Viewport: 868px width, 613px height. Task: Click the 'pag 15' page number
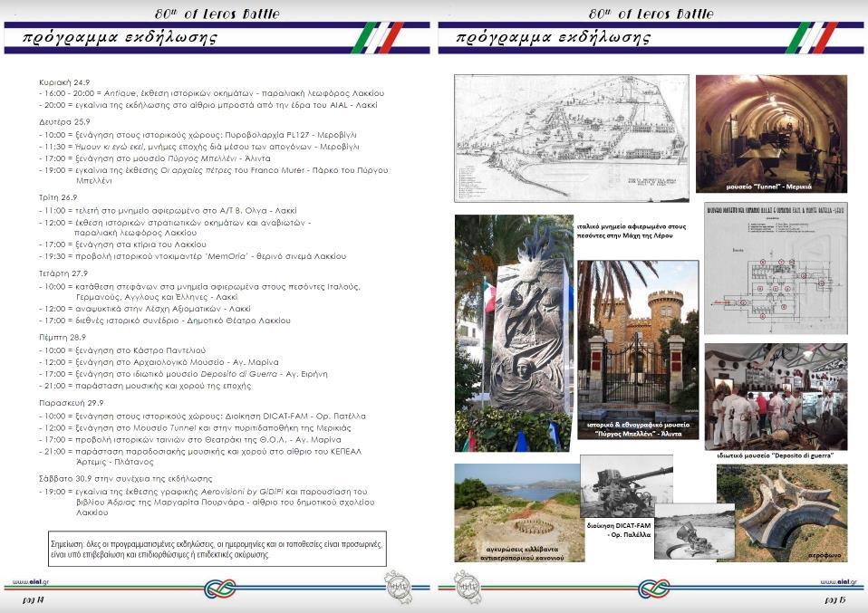coord(834,599)
